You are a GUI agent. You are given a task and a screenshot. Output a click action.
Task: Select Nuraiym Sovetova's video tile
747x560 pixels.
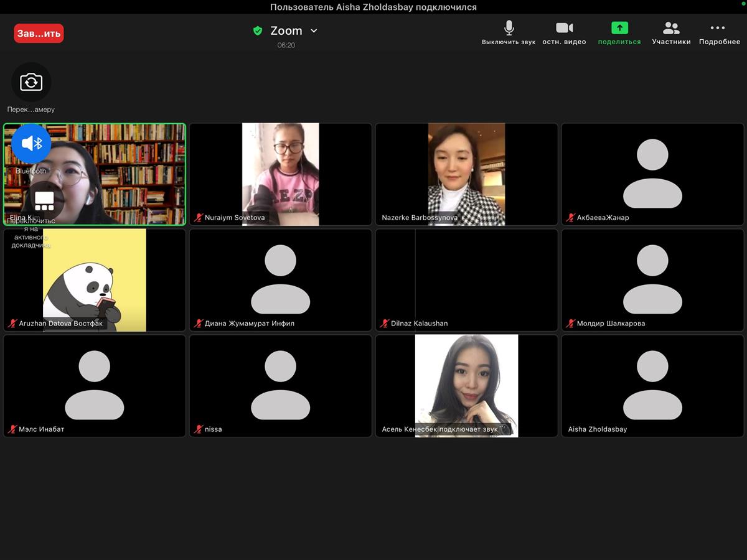tap(280, 174)
